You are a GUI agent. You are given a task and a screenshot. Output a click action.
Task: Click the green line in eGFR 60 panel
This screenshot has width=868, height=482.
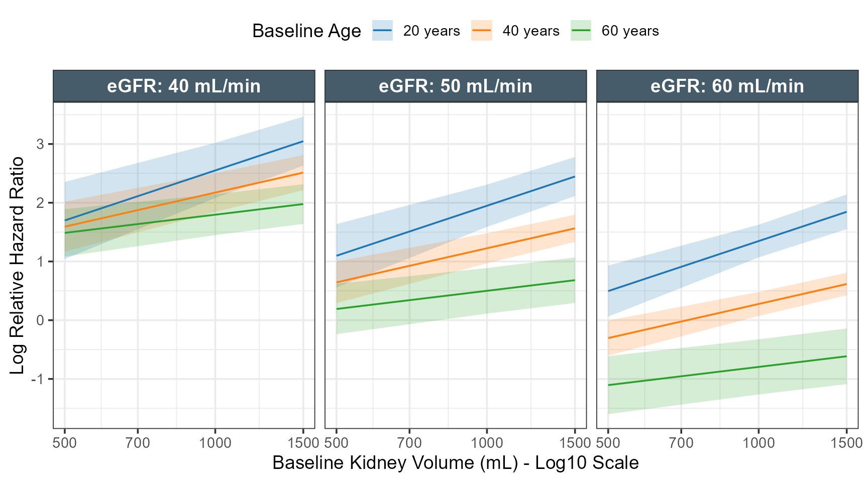tap(727, 371)
